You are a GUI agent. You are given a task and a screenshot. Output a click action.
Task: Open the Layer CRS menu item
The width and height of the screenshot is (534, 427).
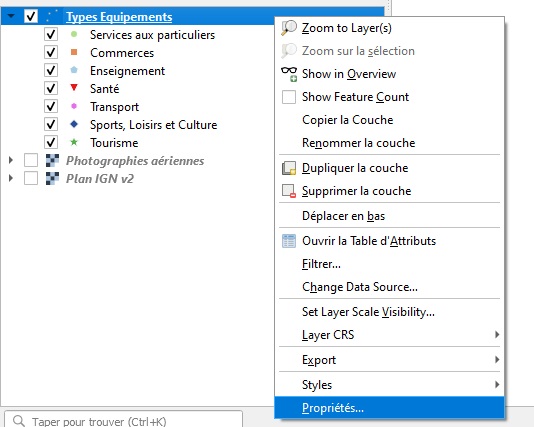point(389,335)
